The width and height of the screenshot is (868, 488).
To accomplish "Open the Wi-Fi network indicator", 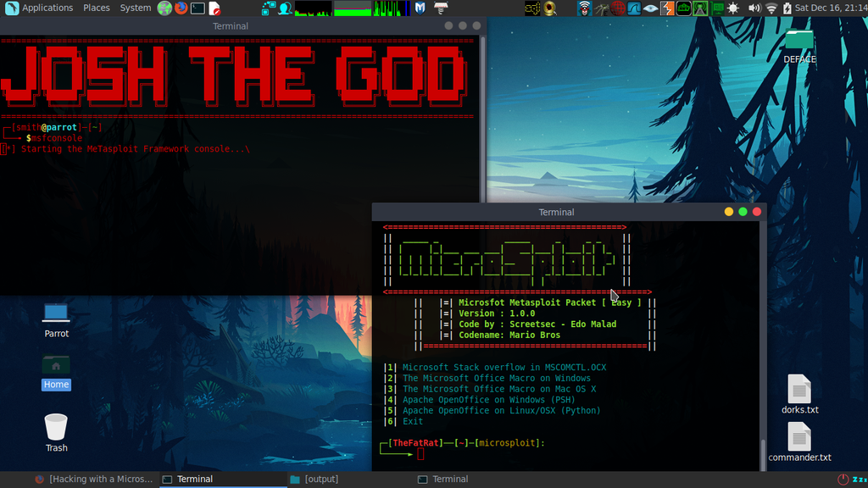I will (x=771, y=8).
